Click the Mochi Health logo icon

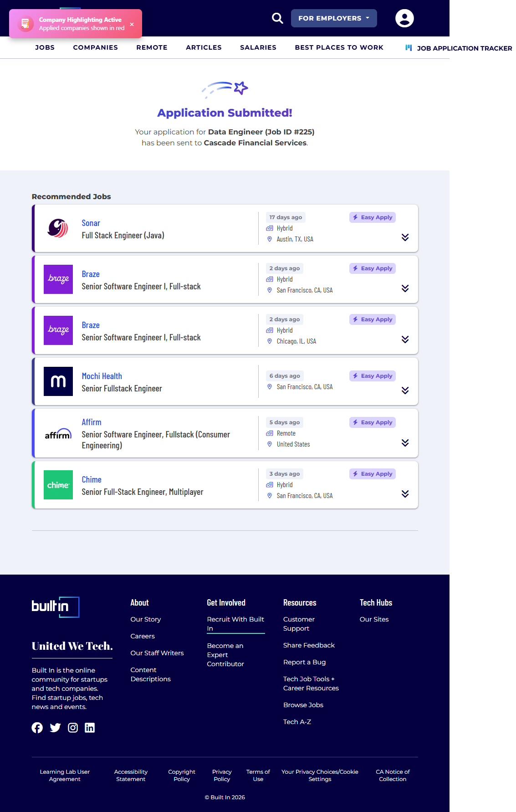coord(58,381)
